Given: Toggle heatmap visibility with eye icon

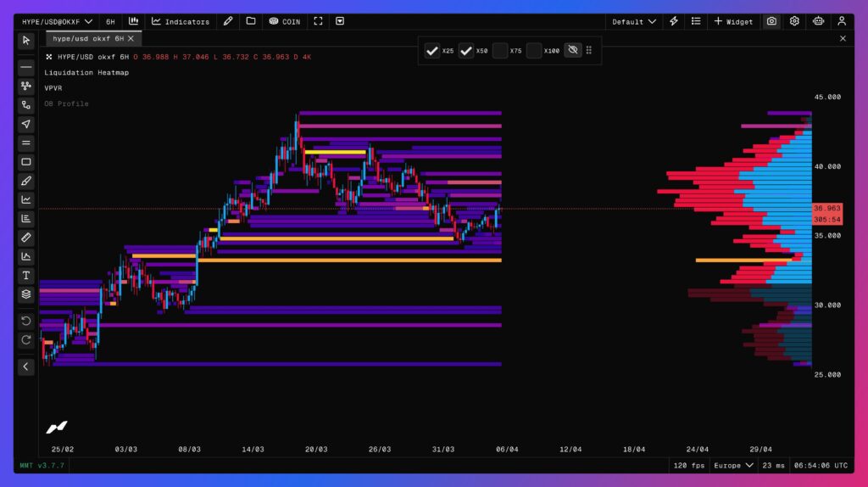Looking at the screenshot, I should coord(572,51).
